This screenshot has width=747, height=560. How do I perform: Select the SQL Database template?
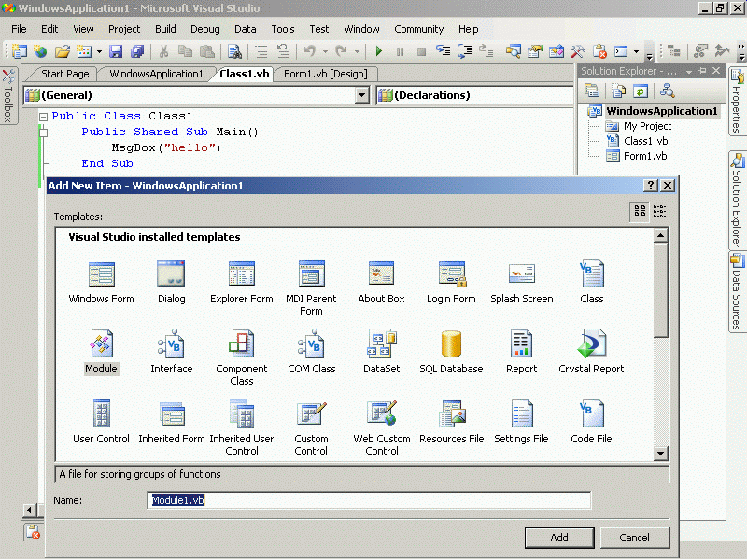(451, 344)
